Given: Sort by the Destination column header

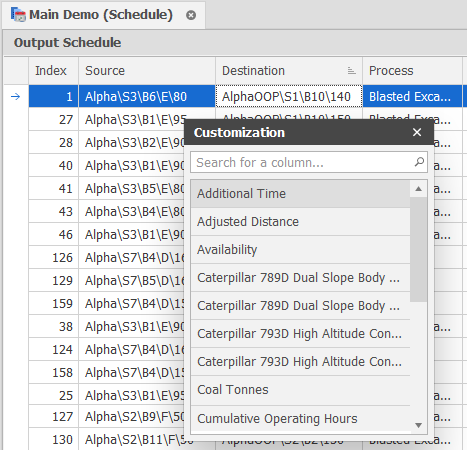Looking at the screenshot, I should pyautogui.click(x=289, y=71).
